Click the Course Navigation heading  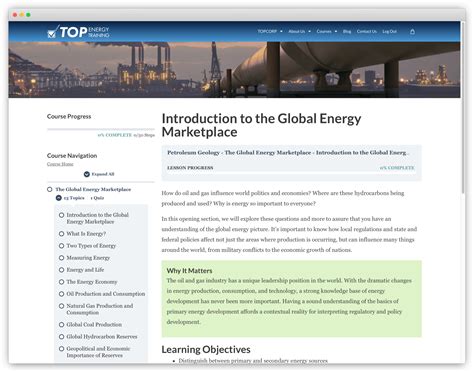coord(72,156)
